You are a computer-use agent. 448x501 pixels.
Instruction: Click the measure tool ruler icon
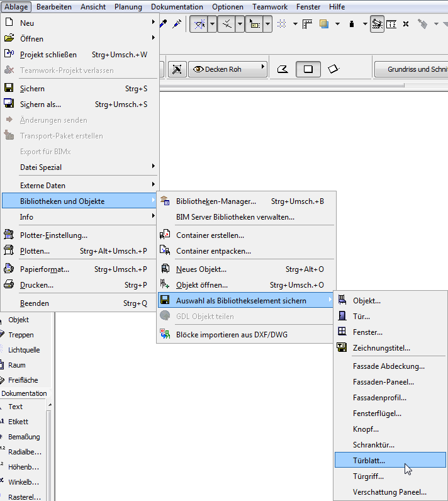[x=391, y=24]
